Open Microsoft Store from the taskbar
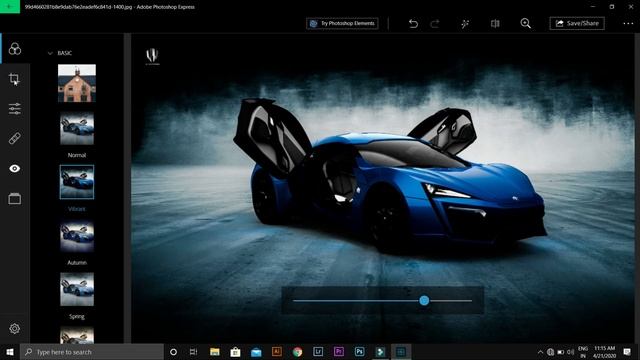Screen dimensions: 640x360 (235, 352)
